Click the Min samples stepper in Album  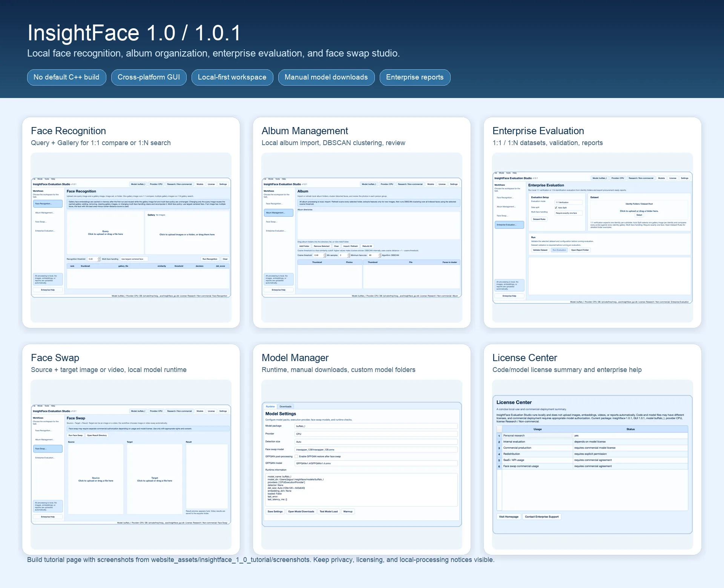[344, 255]
